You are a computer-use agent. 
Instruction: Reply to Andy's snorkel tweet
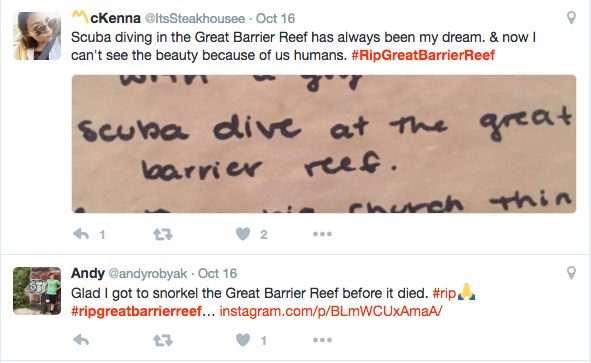click(81, 340)
